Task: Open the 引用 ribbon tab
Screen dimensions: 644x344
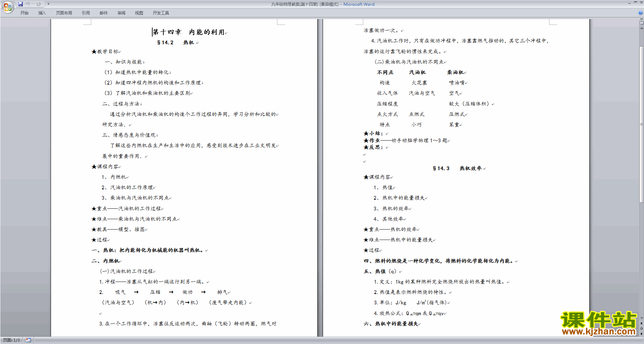Action: coord(86,13)
